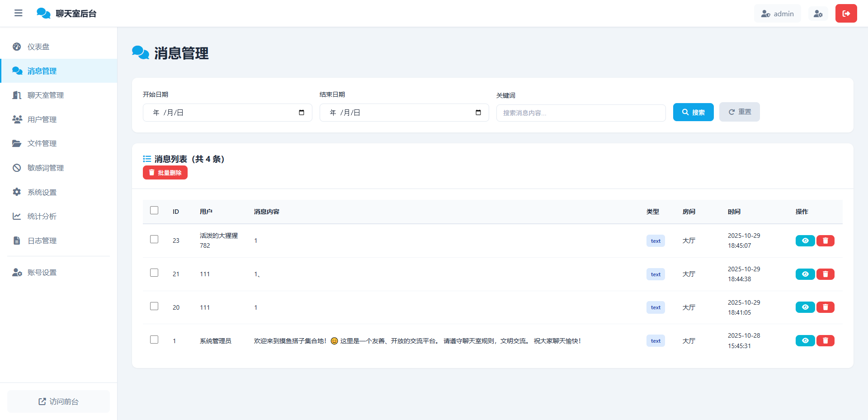The width and height of the screenshot is (868, 420).
Task: View 统计分析 statistics page
Action: [x=41, y=216]
